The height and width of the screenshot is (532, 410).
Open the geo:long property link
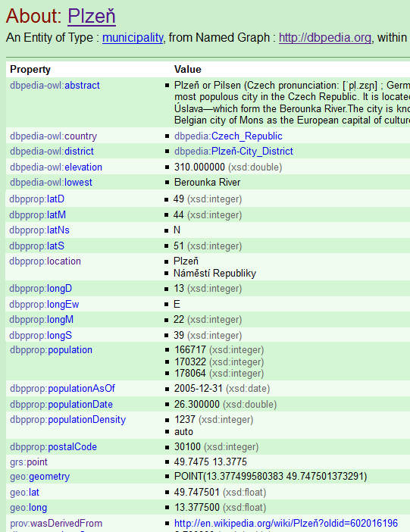coord(29,508)
